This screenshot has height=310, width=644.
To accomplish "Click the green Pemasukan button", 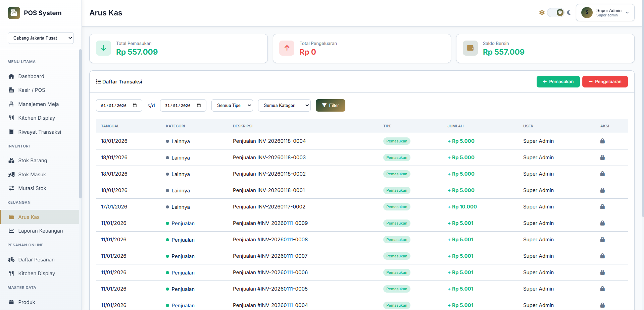I will (558, 81).
